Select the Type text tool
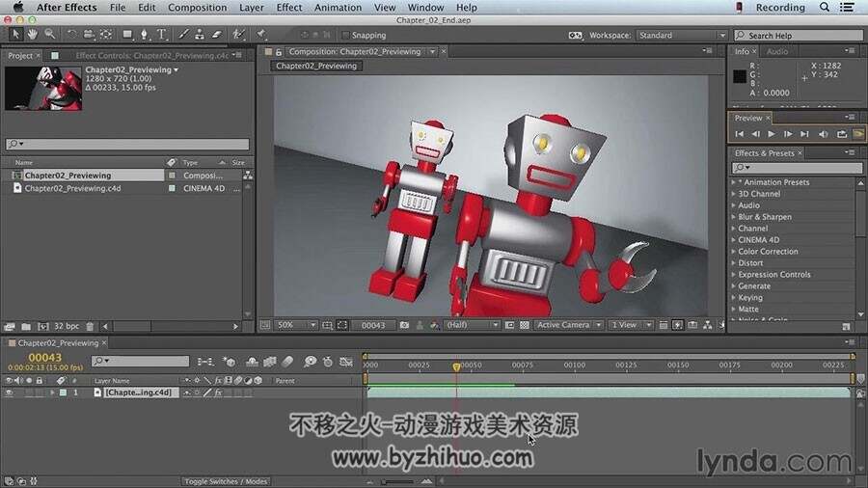 162,35
